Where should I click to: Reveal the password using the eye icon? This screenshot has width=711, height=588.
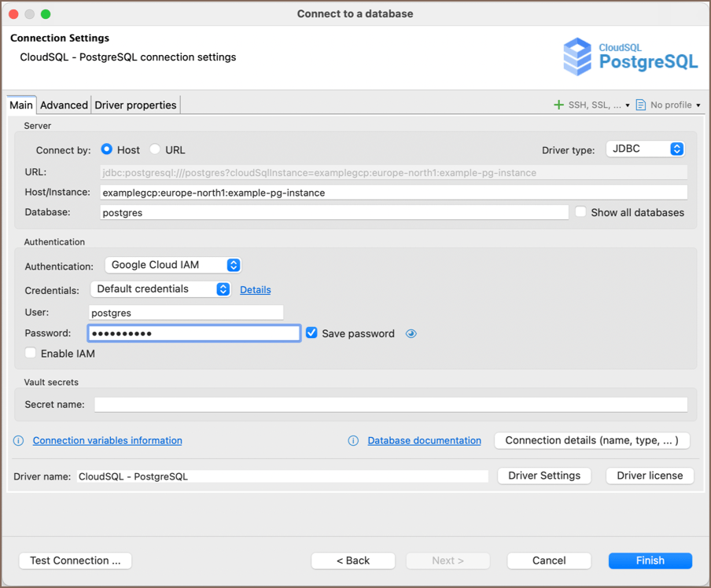tap(411, 333)
